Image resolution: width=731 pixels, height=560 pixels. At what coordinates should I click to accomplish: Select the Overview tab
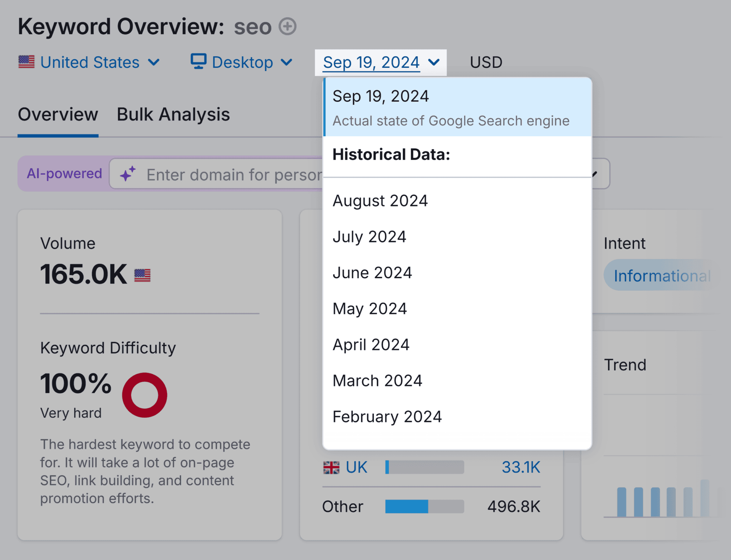click(x=58, y=114)
